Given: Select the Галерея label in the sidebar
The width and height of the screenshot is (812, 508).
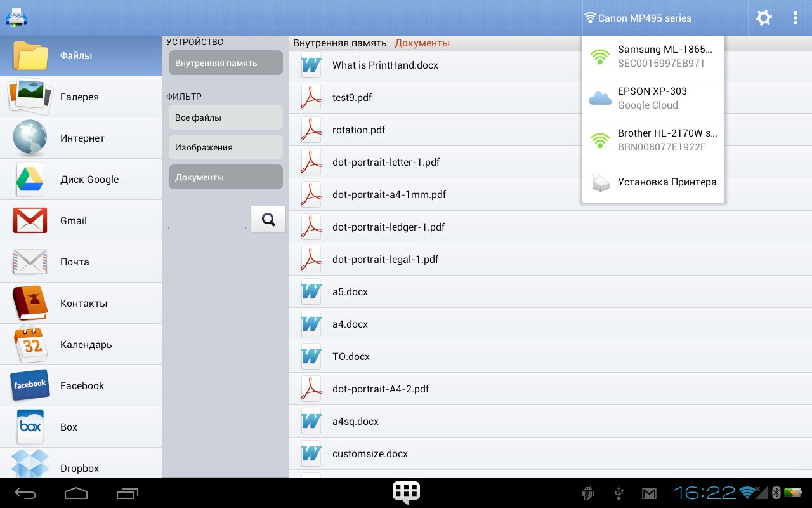Looking at the screenshot, I should (x=79, y=97).
